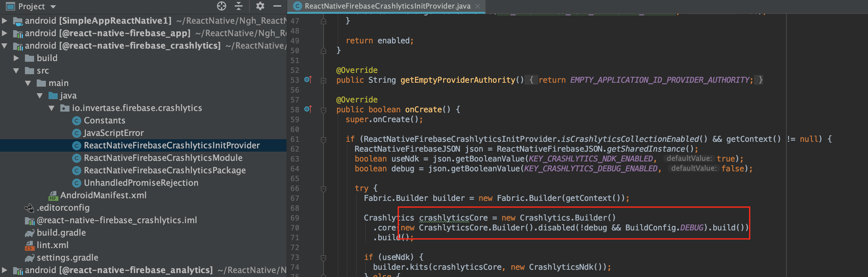Expand android react-native-firebase_app module
This screenshot has height=277, width=868.
5,33
